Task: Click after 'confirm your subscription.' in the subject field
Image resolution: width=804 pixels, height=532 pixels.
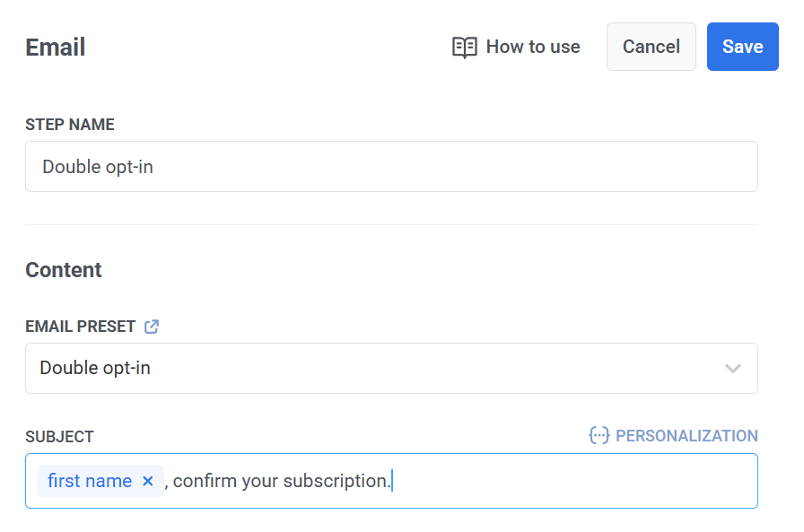Action: [538, 482]
